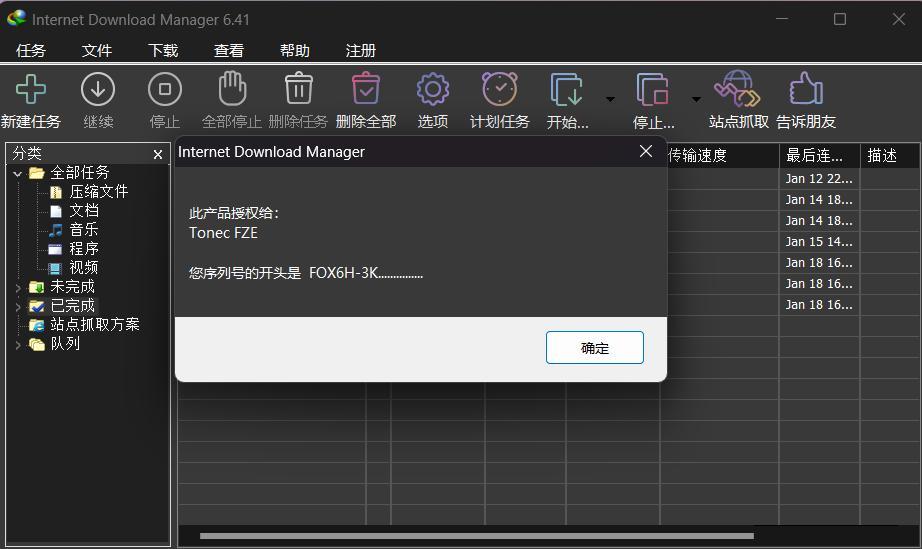The height and width of the screenshot is (549, 922).
Task: Expand the 未完成 tree node
Action: 18,288
